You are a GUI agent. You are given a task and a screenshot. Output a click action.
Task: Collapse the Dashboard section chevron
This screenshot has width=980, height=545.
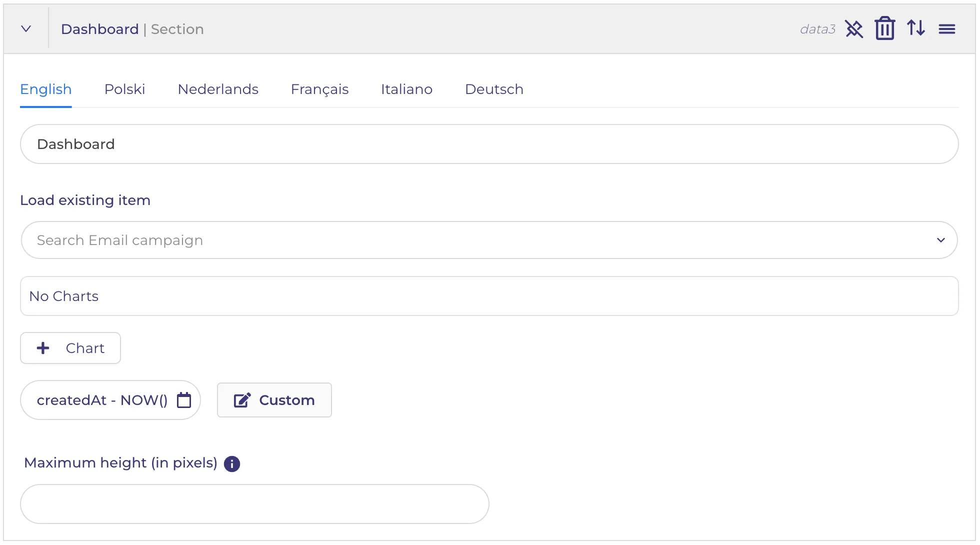[26, 29]
